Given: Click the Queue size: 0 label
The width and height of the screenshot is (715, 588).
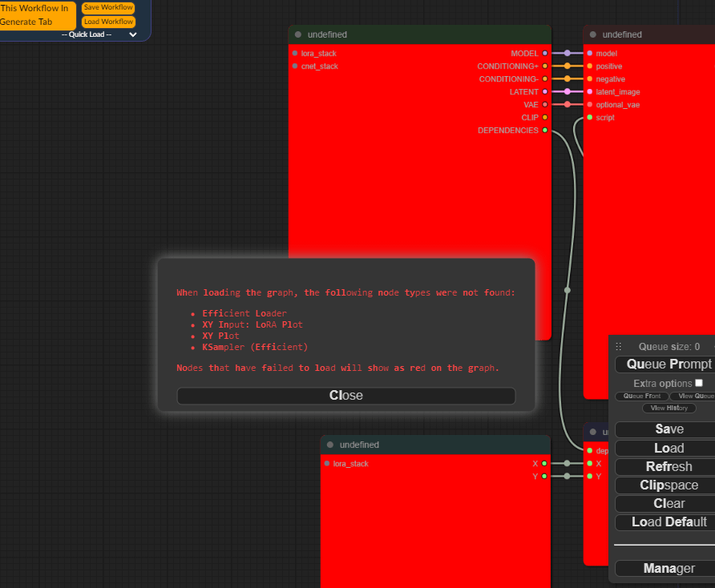Looking at the screenshot, I should point(669,347).
